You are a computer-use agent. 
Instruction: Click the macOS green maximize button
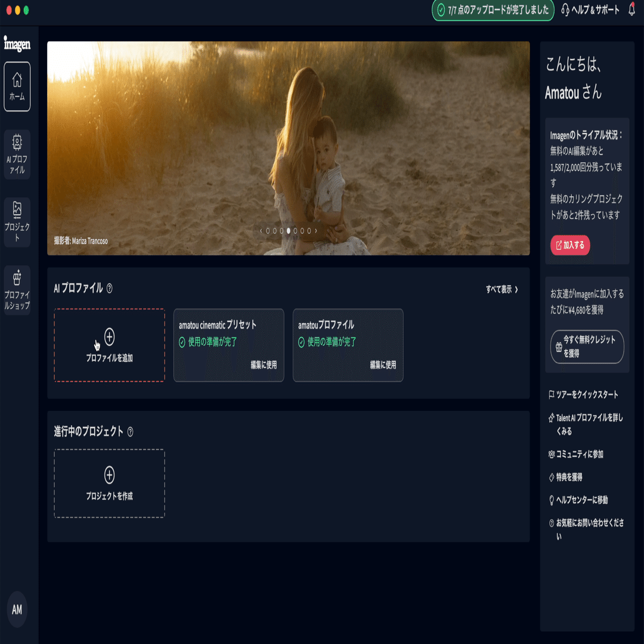click(26, 10)
